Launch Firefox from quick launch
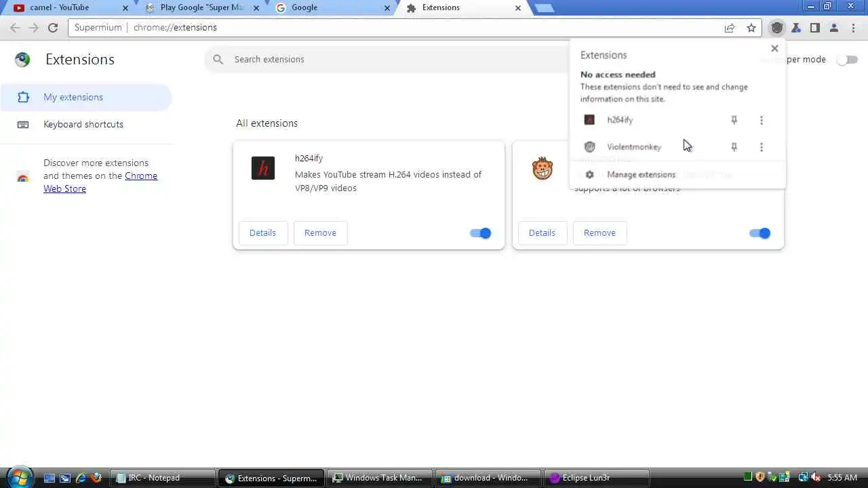 coord(96,478)
